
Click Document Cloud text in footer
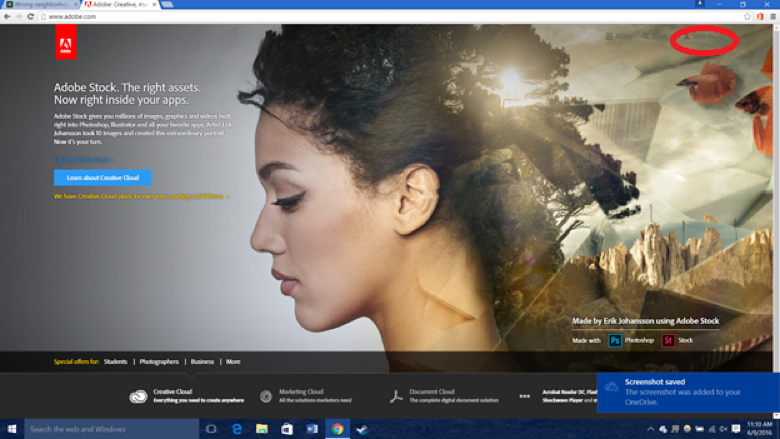pos(432,392)
